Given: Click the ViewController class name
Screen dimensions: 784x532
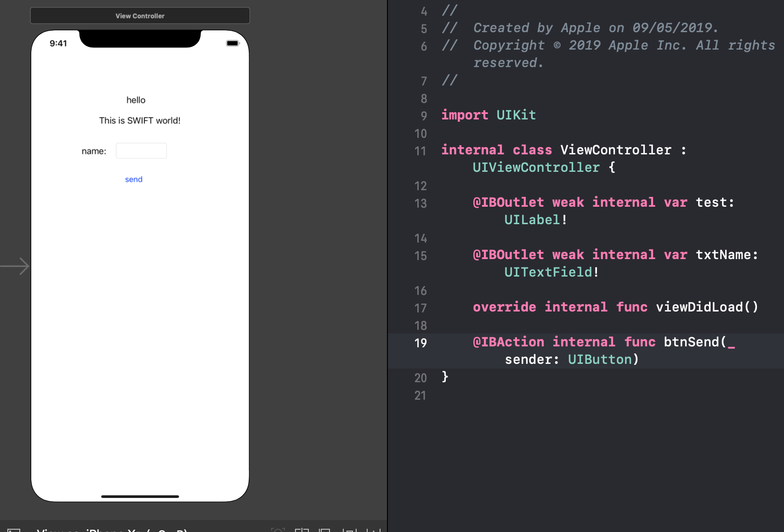Looking at the screenshot, I should (x=616, y=150).
